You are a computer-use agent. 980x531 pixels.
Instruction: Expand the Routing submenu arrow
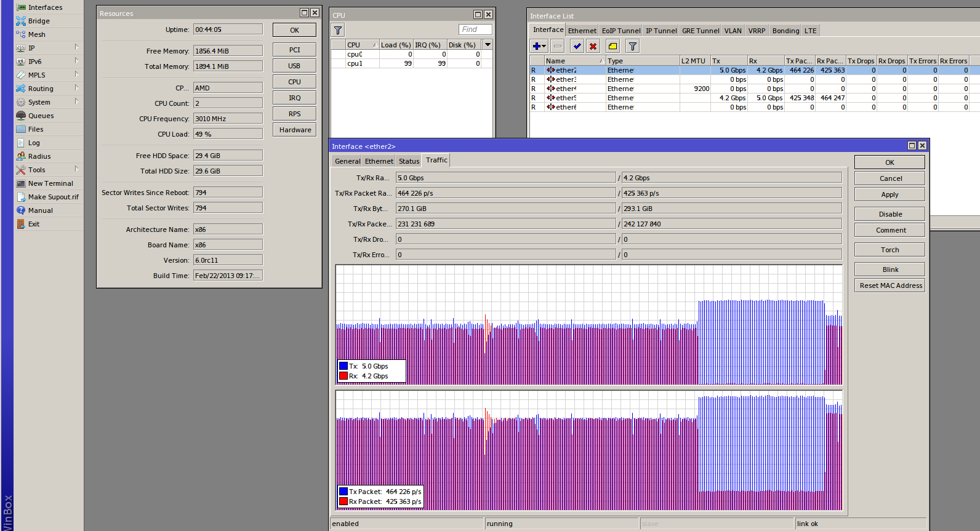tap(76, 88)
